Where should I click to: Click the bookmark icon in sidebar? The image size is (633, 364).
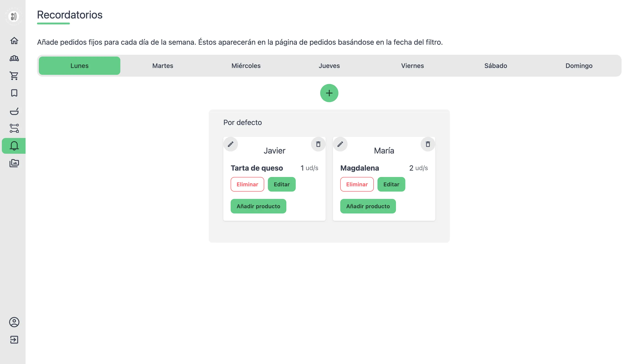tap(14, 93)
